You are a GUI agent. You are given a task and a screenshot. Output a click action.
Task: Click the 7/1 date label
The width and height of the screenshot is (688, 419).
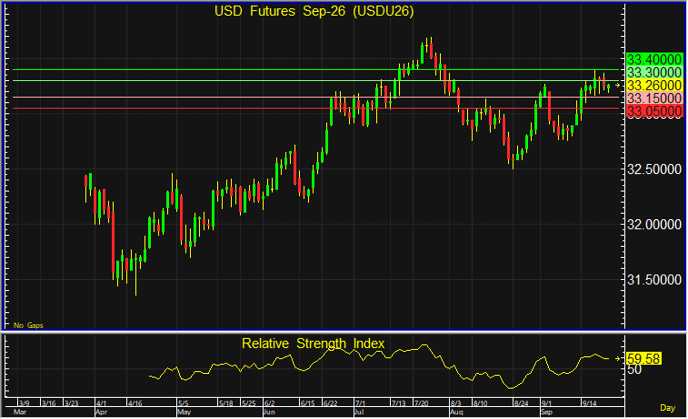pyautogui.click(x=360, y=403)
